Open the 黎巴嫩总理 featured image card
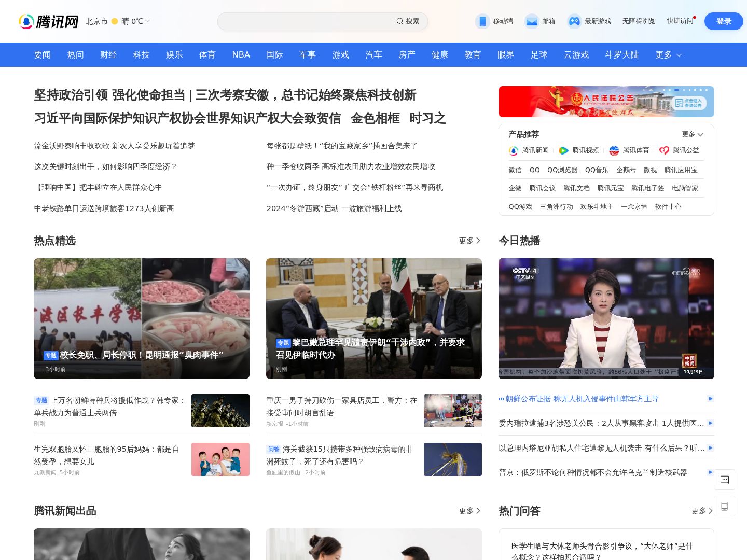 (x=374, y=318)
